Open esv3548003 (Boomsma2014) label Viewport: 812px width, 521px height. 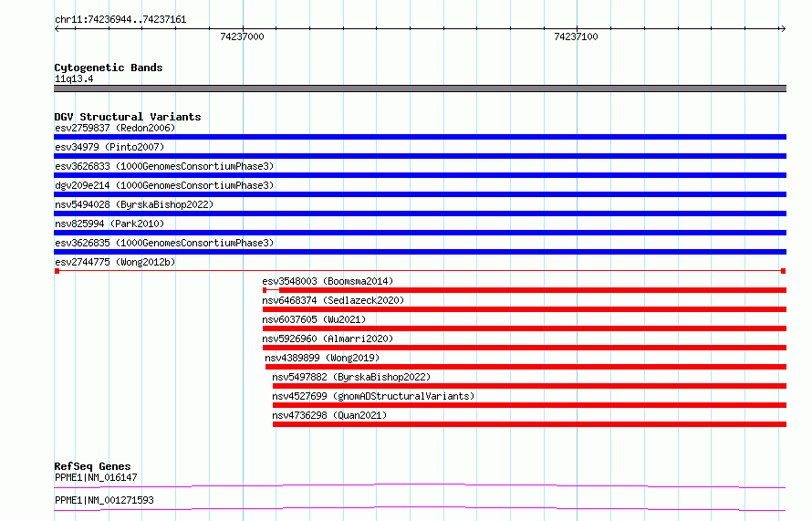coord(328,281)
